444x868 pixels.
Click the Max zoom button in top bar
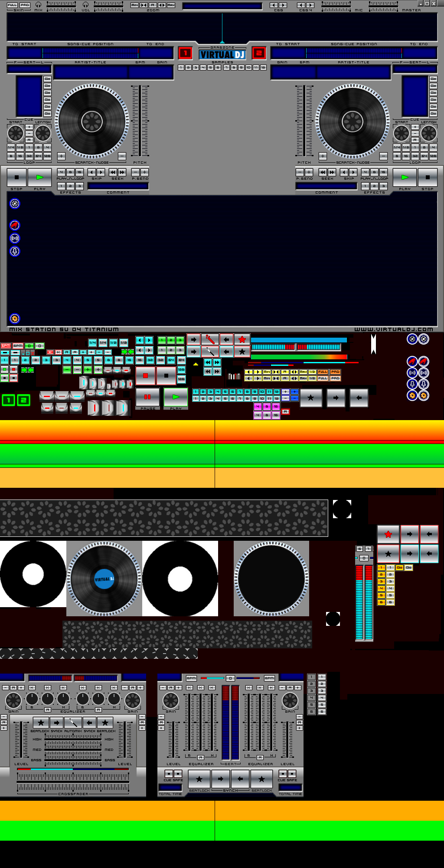coord(171,5)
